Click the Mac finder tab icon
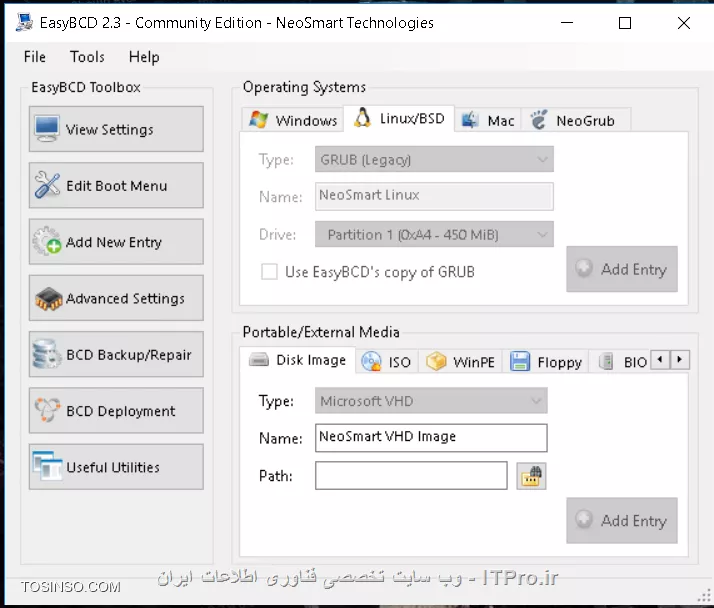The height and width of the screenshot is (608, 714). pyautogui.click(x=469, y=120)
